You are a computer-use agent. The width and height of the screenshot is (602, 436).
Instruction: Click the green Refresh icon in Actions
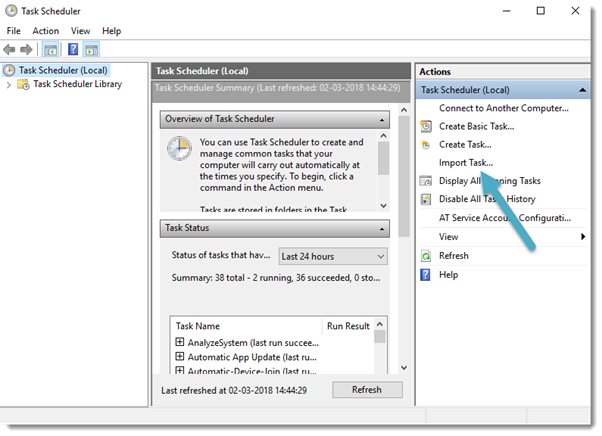(x=426, y=256)
